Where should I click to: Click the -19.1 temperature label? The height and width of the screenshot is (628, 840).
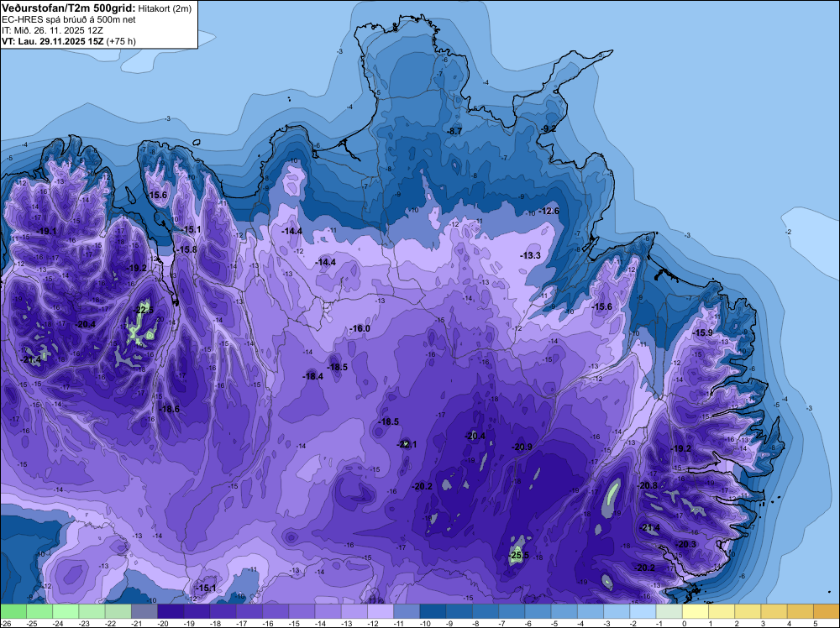pyautogui.click(x=46, y=231)
